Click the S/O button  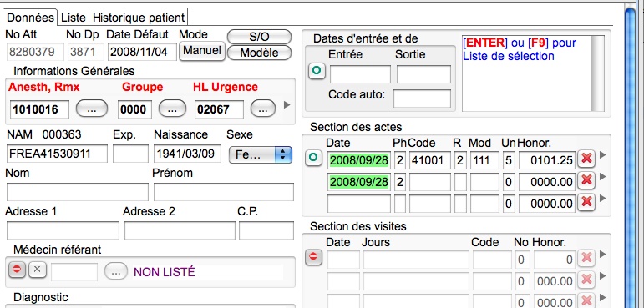tap(259, 37)
